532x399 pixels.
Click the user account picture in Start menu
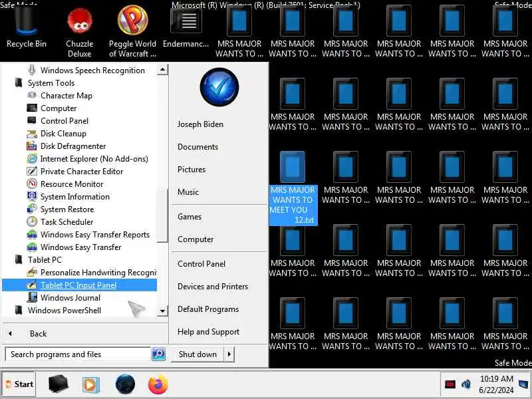click(219, 87)
